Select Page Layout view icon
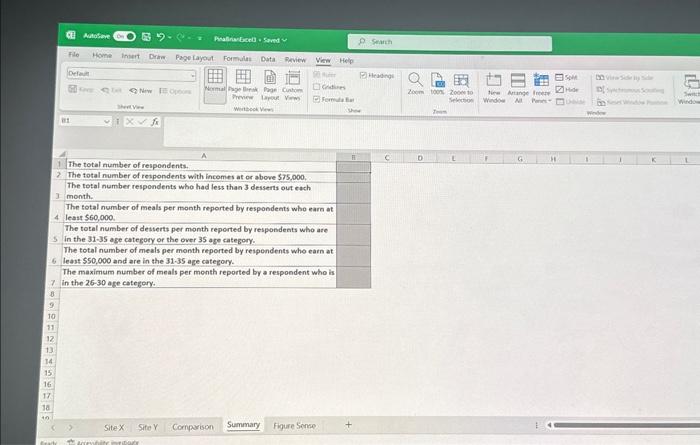 point(270,85)
